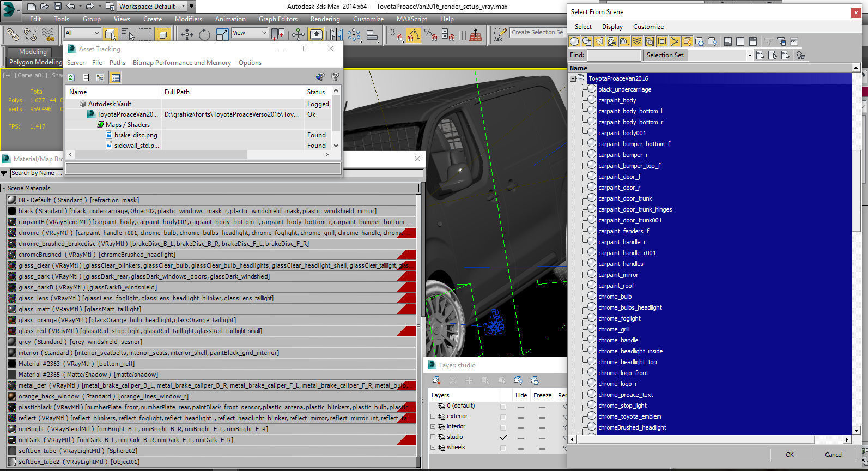868x471 pixels.
Task: Save file using the quick access floppy icon
Action: pyautogui.click(x=57, y=7)
